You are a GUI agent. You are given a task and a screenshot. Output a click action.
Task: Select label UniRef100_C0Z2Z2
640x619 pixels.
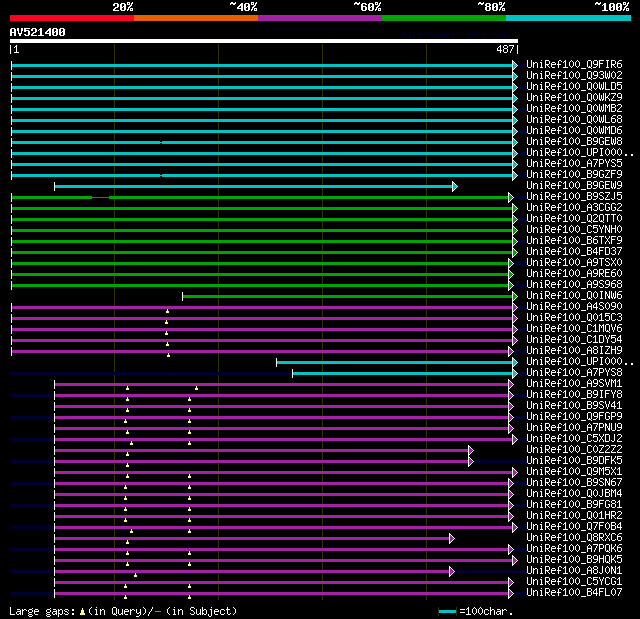(574, 450)
